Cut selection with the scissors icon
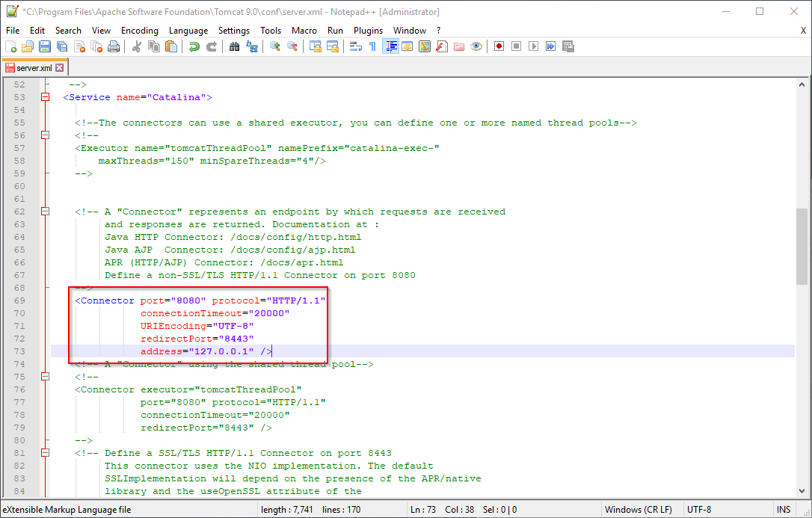 click(137, 46)
